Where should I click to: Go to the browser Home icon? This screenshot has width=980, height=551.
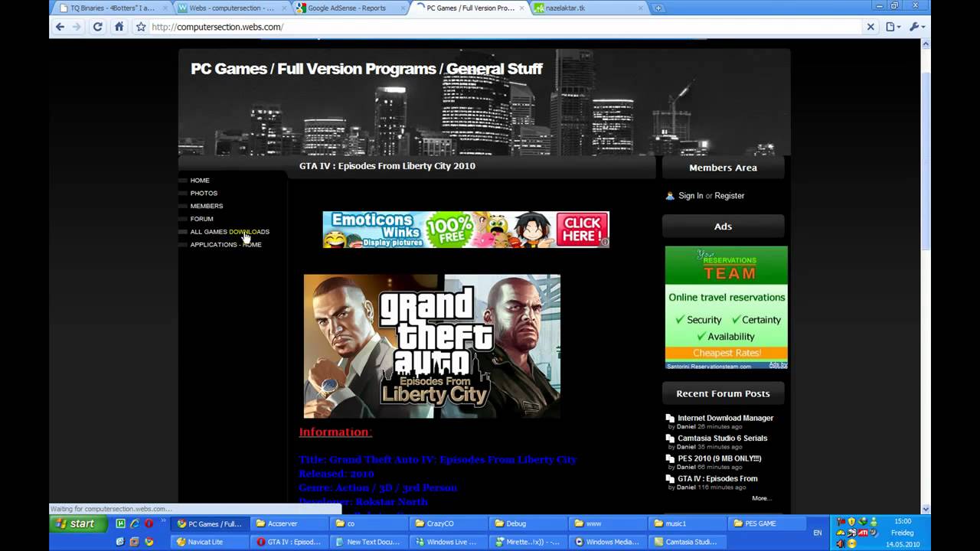click(x=119, y=27)
